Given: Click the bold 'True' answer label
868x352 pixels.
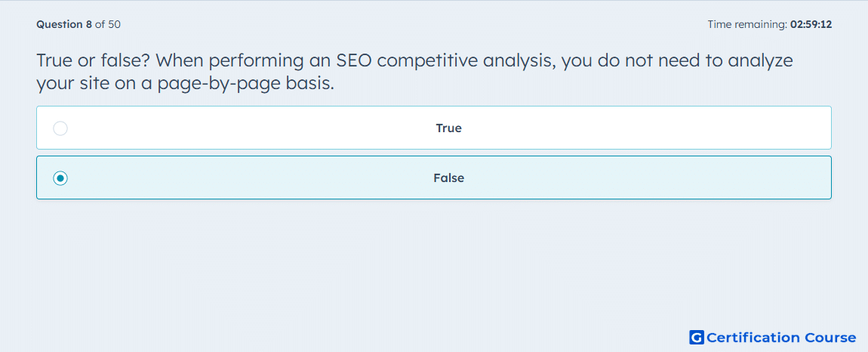Looking at the screenshot, I should pos(448,128).
